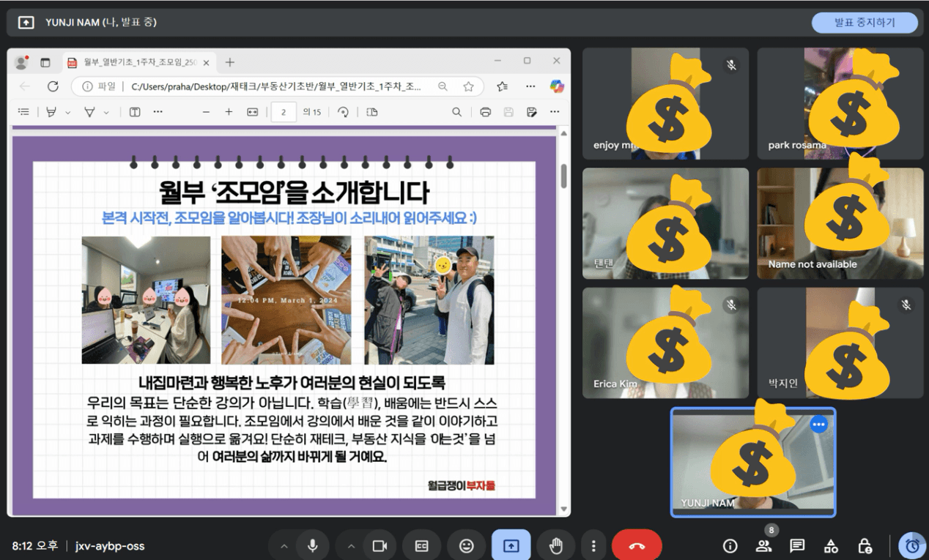Open the activities panel icon
This screenshot has width=929, height=560.
831,546
